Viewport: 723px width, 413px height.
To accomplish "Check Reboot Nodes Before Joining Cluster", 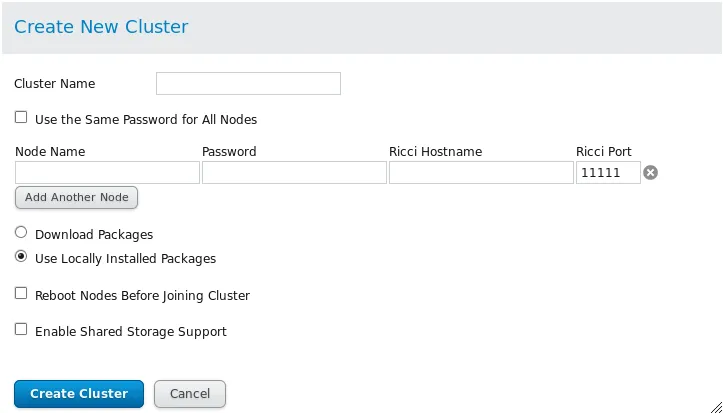I will click(x=21, y=294).
